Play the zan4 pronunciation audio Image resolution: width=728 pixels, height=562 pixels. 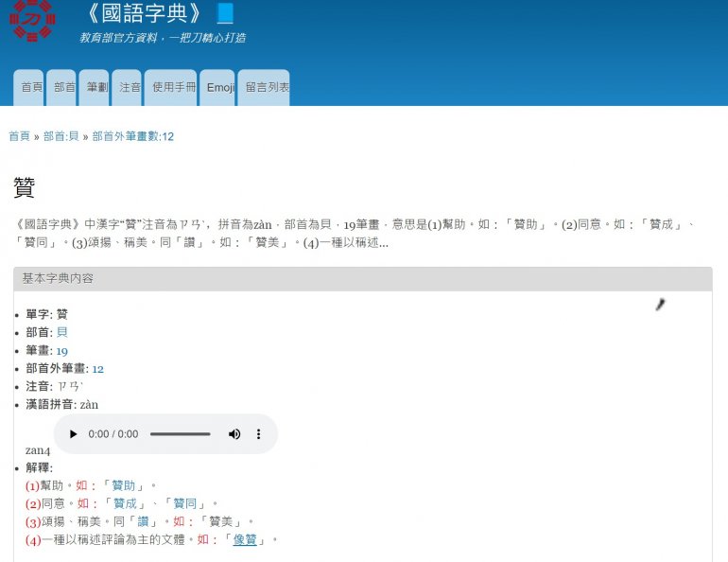(x=73, y=434)
